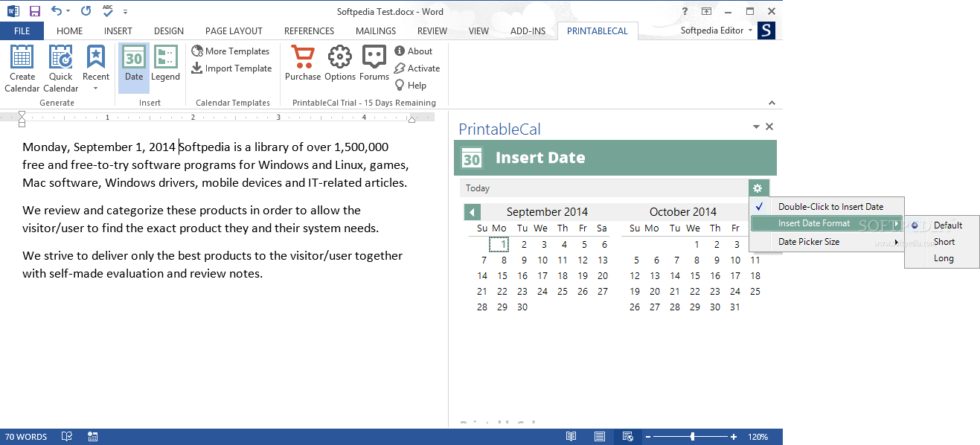Adjust the zoom slider handle
The width and height of the screenshot is (980, 445).
coord(693,437)
